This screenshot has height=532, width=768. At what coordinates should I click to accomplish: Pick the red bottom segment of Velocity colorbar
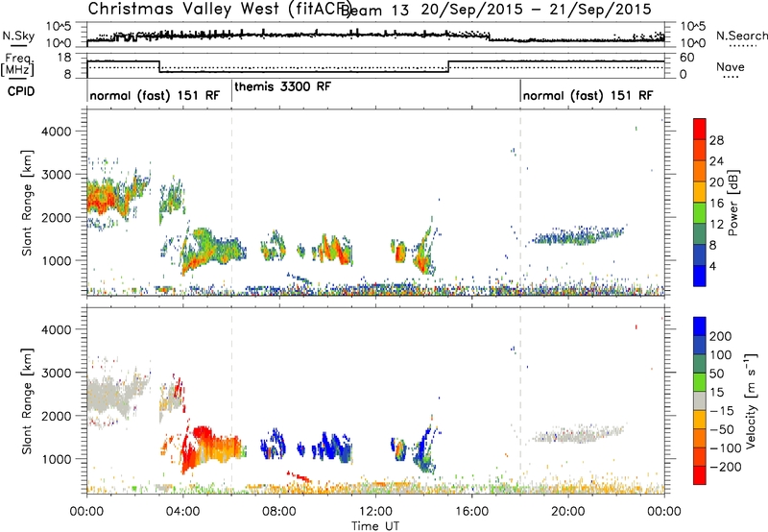click(x=700, y=475)
